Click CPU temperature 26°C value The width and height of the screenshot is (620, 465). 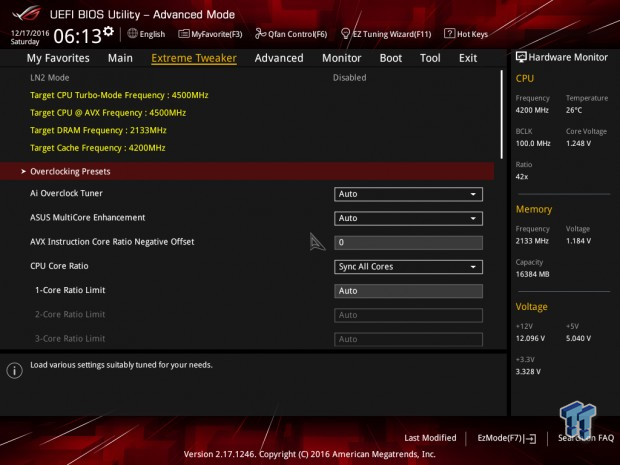pos(574,110)
